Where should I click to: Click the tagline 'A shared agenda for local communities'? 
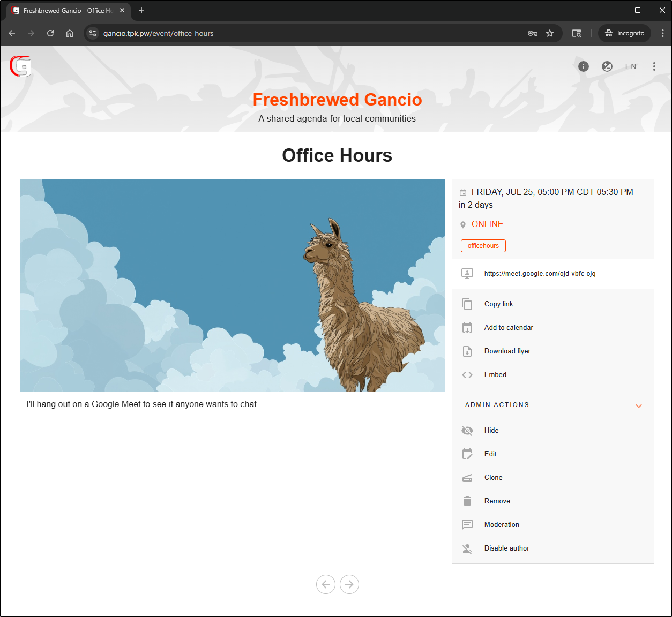(337, 119)
